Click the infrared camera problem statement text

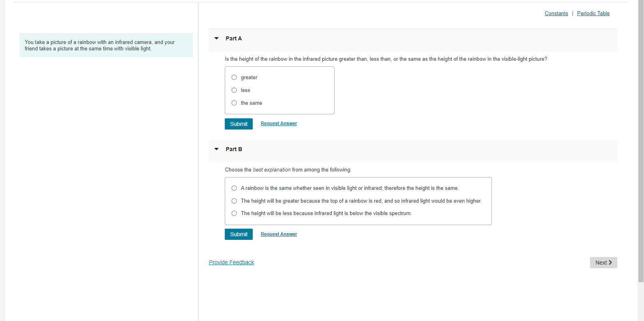(100, 46)
